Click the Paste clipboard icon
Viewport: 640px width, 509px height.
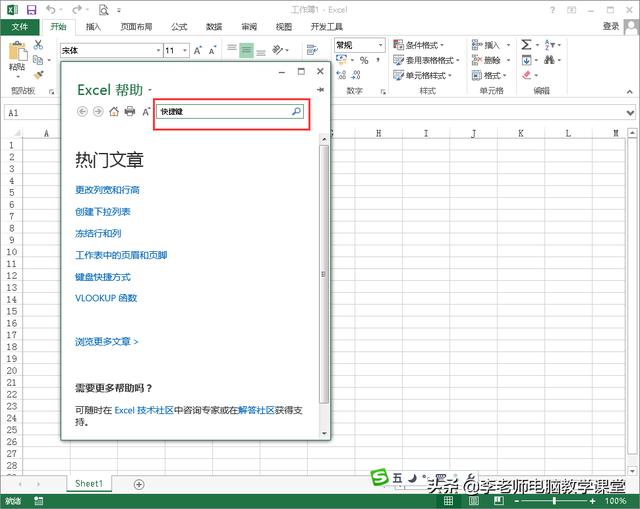point(18,52)
